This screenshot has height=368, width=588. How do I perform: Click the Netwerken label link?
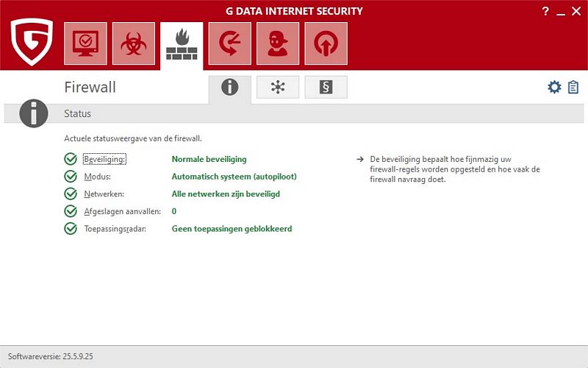104,194
